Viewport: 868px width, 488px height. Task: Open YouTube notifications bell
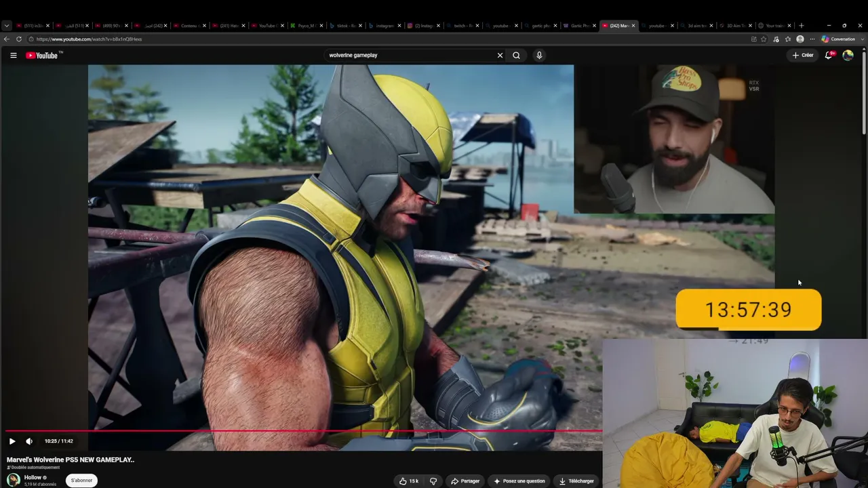(x=829, y=56)
